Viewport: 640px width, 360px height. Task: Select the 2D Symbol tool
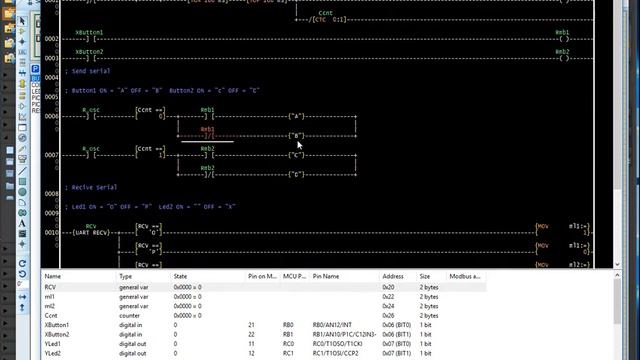pos(22,233)
